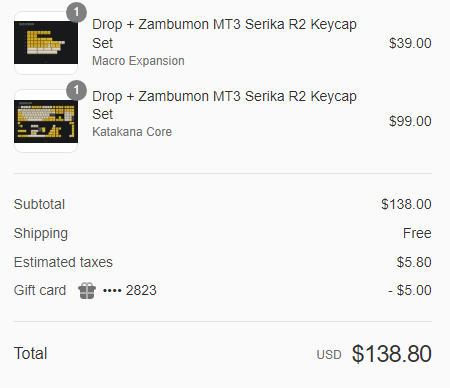Select the Macro Expansion keycap set title
This screenshot has height=388, width=450.
(x=224, y=34)
